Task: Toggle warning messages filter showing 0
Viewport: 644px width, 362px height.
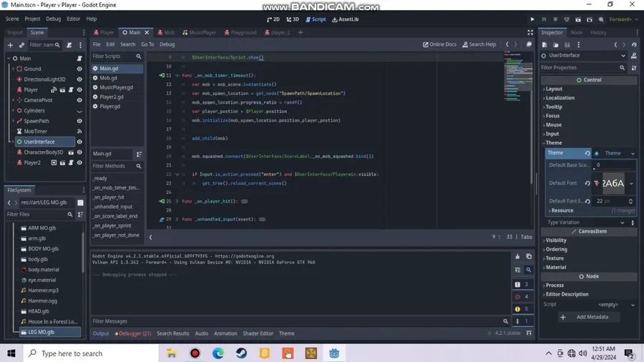Action: click(522, 308)
